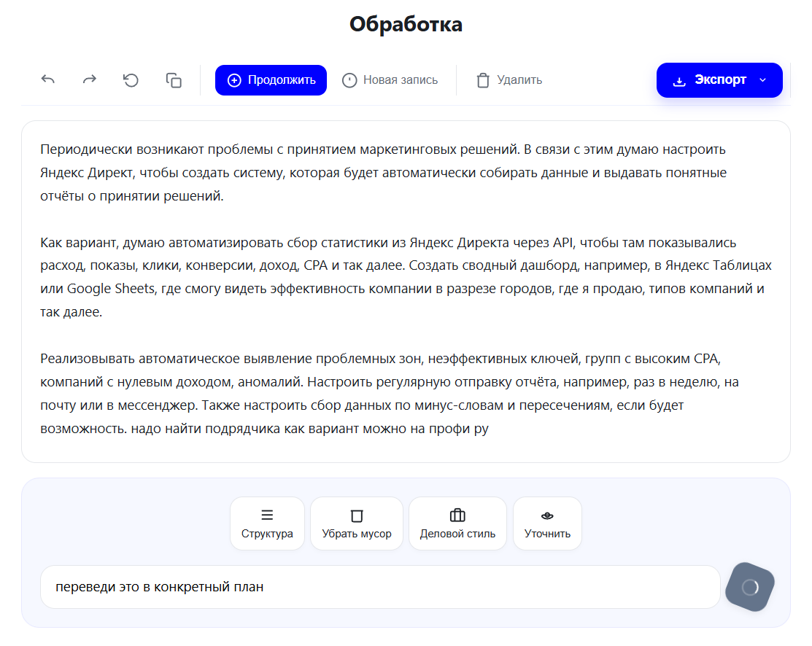This screenshot has height=646, width=812.
Task: Apply the Структура action
Action: [x=267, y=524]
